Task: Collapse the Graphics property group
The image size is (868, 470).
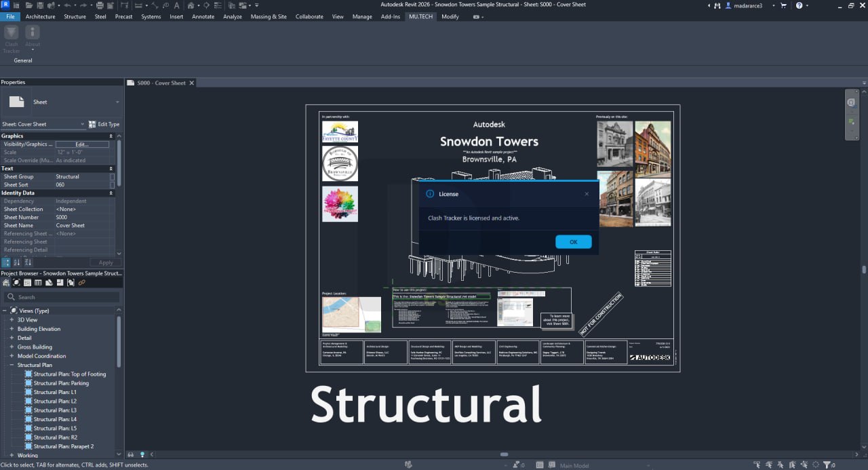Action: click(111, 136)
